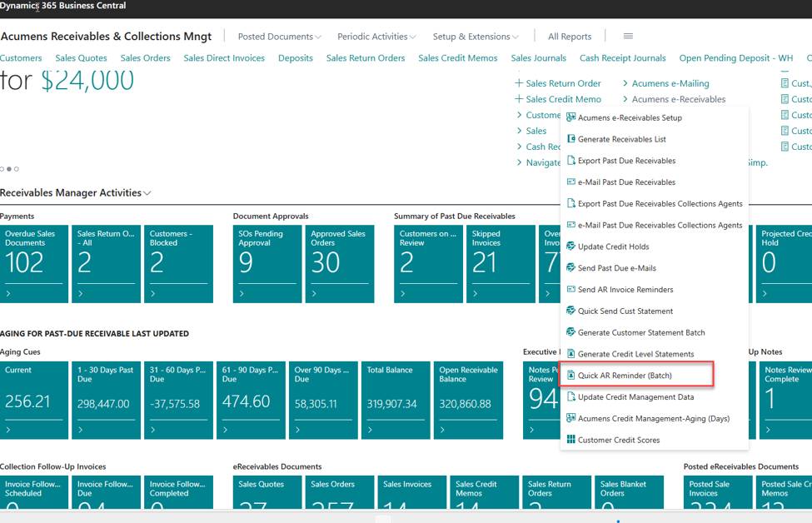Screen dimensions: 812x523
Task: Open Open Pending Deposit - WH link
Action: (x=736, y=58)
